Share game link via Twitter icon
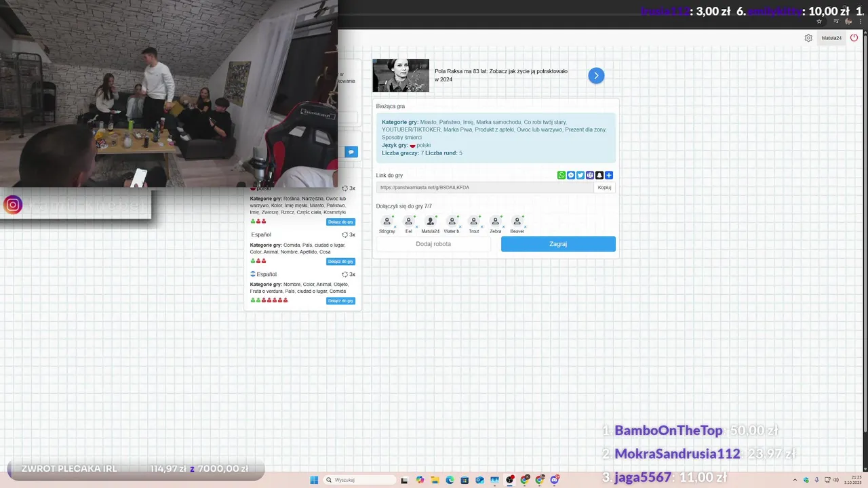868x488 pixels. (580, 176)
